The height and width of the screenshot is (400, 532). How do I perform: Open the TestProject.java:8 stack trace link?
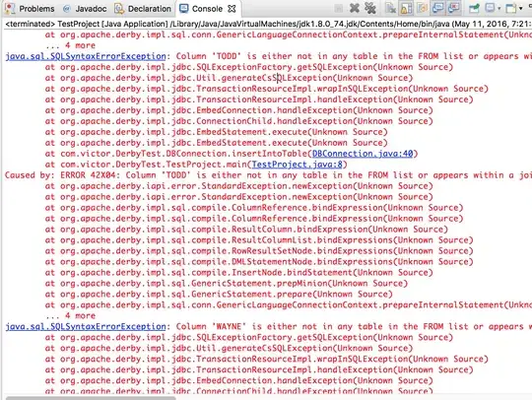tap(298, 165)
